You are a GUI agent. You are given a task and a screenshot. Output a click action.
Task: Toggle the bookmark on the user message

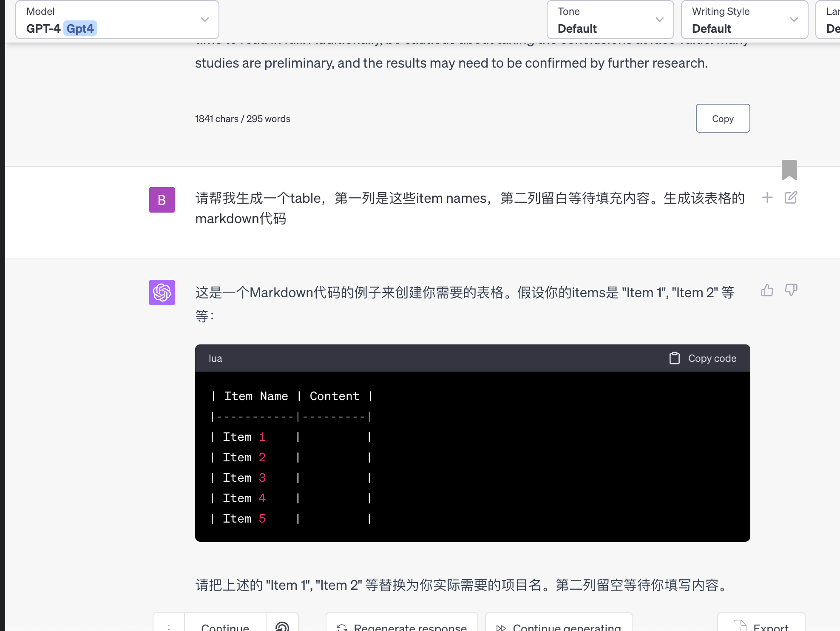pyautogui.click(x=790, y=169)
